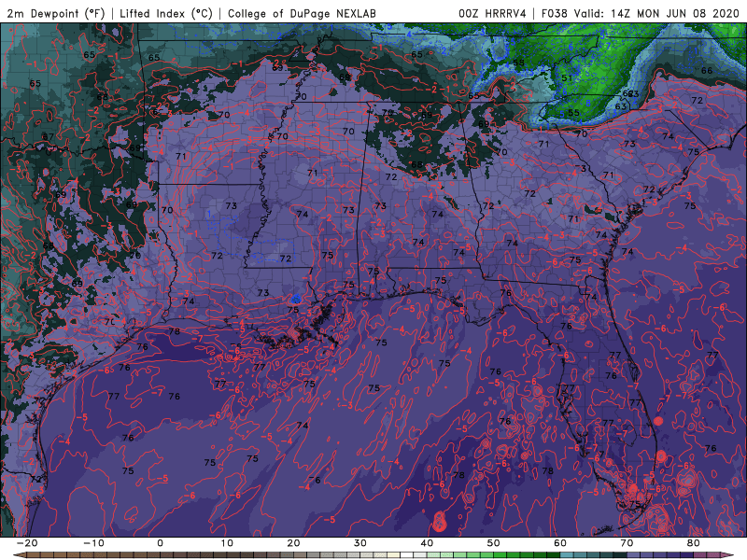
Task: Click the '00Z HRRRV4' model label
Action: pos(492,13)
